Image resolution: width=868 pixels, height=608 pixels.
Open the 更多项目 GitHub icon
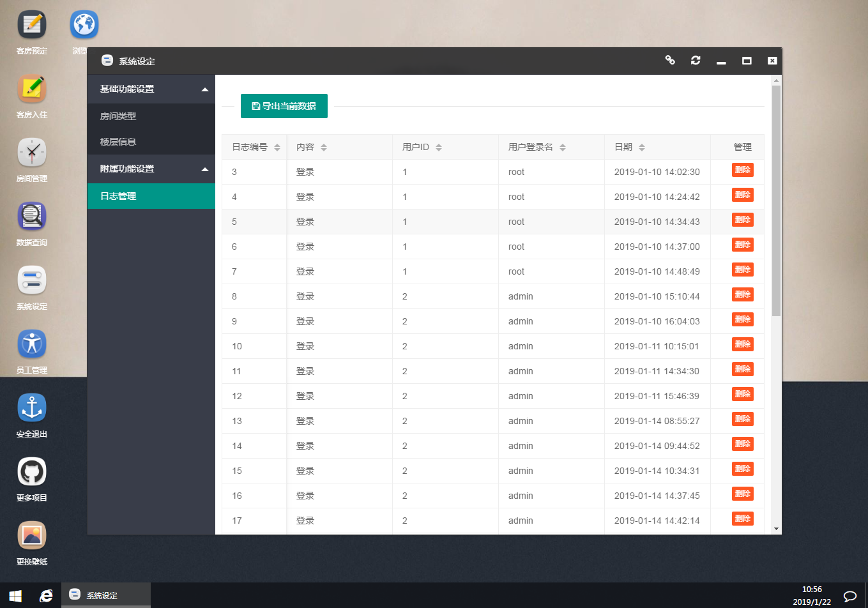(32, 472)
